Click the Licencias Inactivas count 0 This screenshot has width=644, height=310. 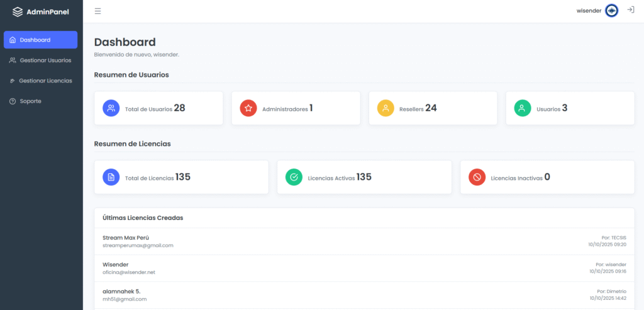pyautogui.click(x=547, y=177)
